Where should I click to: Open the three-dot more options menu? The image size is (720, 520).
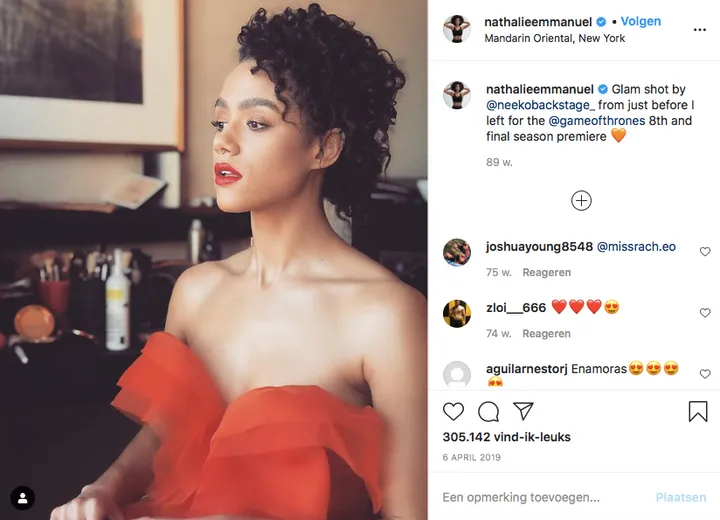click(699, 30)
